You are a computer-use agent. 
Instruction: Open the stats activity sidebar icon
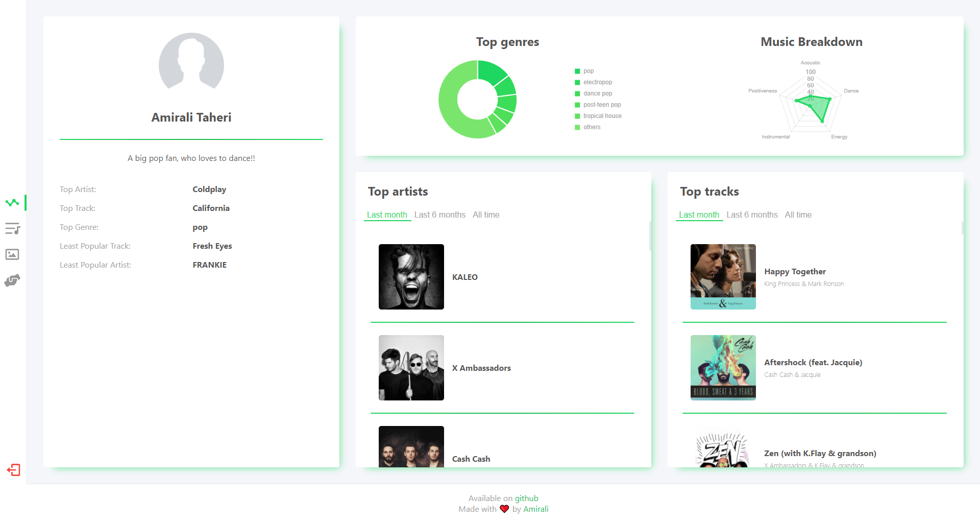coord(12,203)
